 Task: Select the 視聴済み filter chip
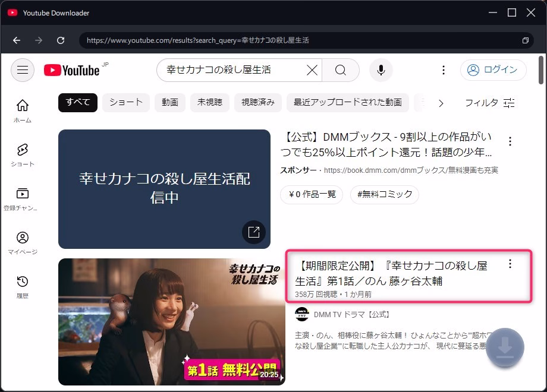click(x=258, y=102)
